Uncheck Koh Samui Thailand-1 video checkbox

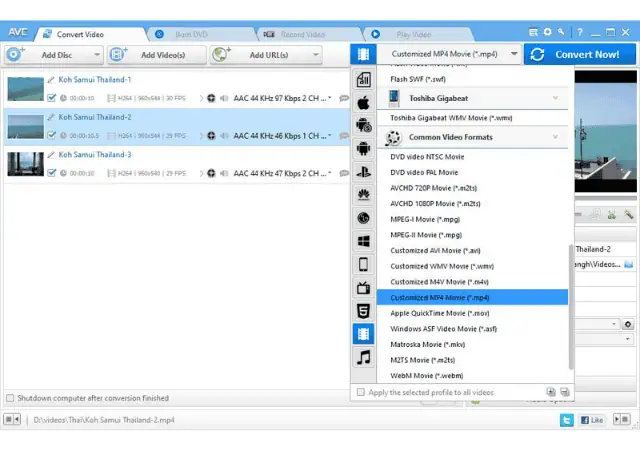(x=51, y=98)
